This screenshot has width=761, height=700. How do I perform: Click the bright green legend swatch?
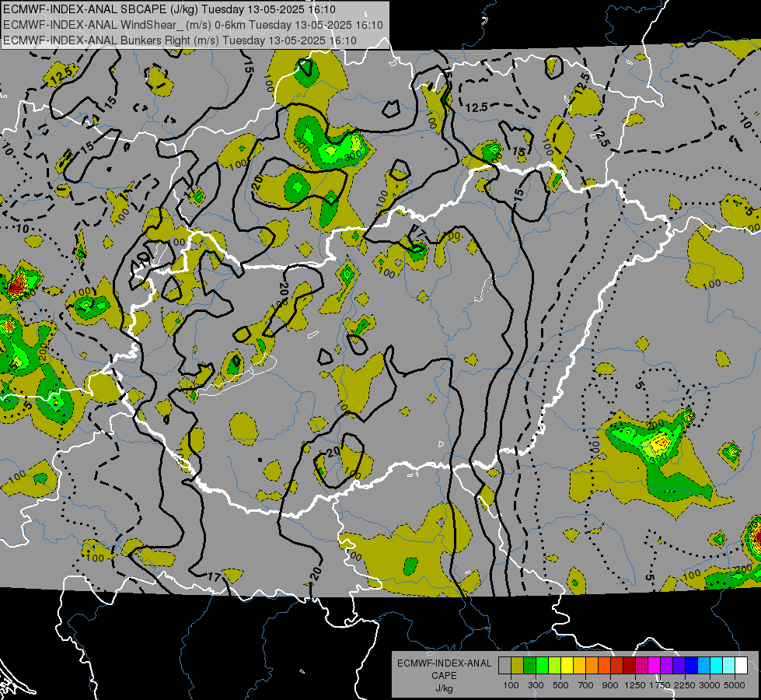tap(542, 666)
